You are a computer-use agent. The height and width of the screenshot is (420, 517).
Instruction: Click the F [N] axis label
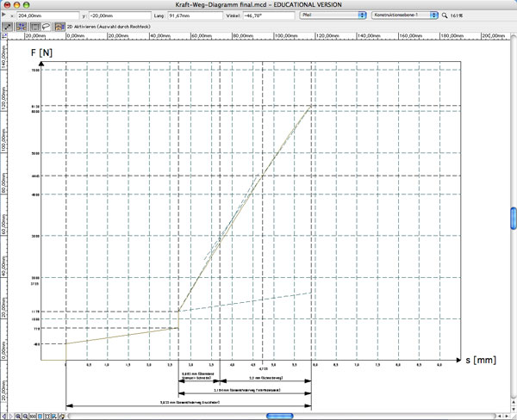41,52
